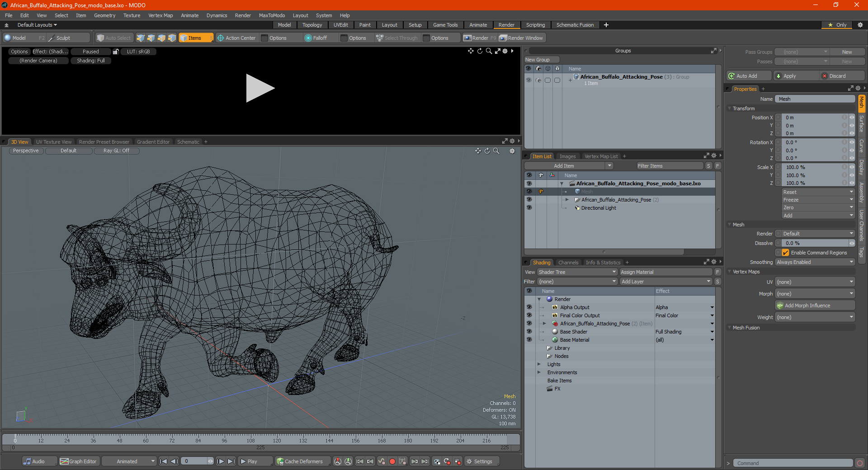Click the Play animation button

click(x=255, y=461)
